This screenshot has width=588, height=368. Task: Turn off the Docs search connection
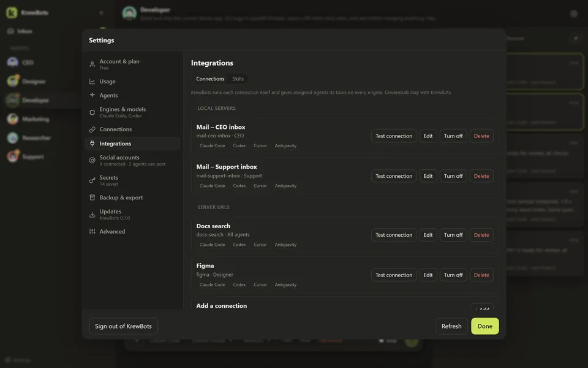tap(453, 235)
